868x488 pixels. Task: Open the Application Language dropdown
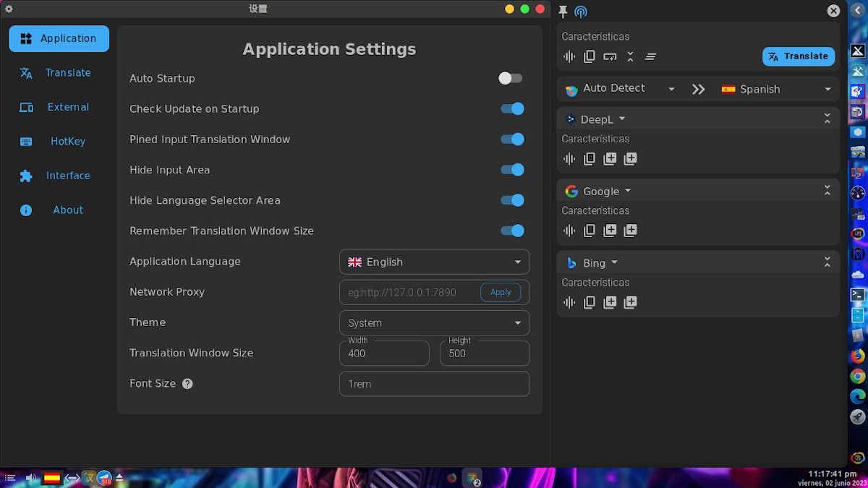click(434, 262)
